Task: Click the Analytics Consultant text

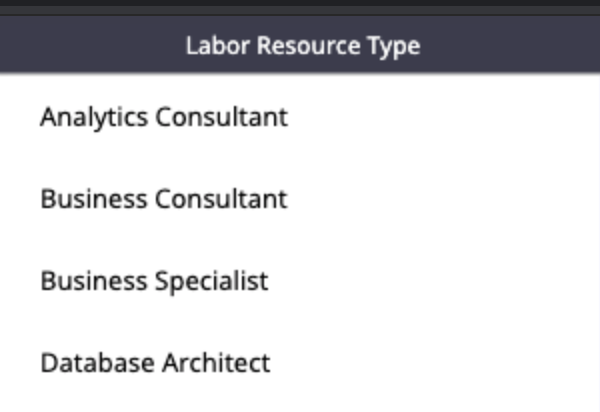Action: (164, 117)
